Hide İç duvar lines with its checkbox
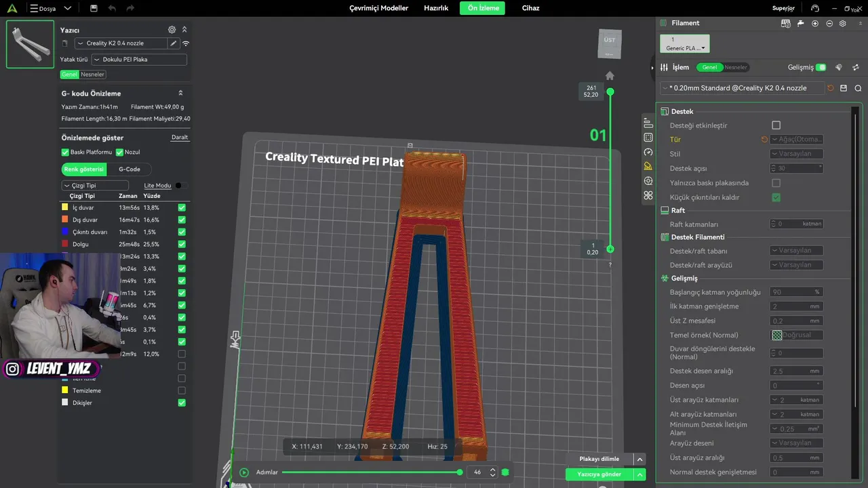The width and height of the screenshot is (868, 488). coord(182,207)
